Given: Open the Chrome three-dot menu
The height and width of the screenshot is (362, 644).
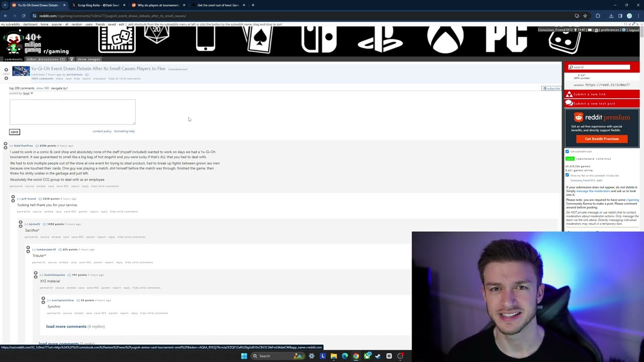Looking at the screenshot, I should 637,16.
